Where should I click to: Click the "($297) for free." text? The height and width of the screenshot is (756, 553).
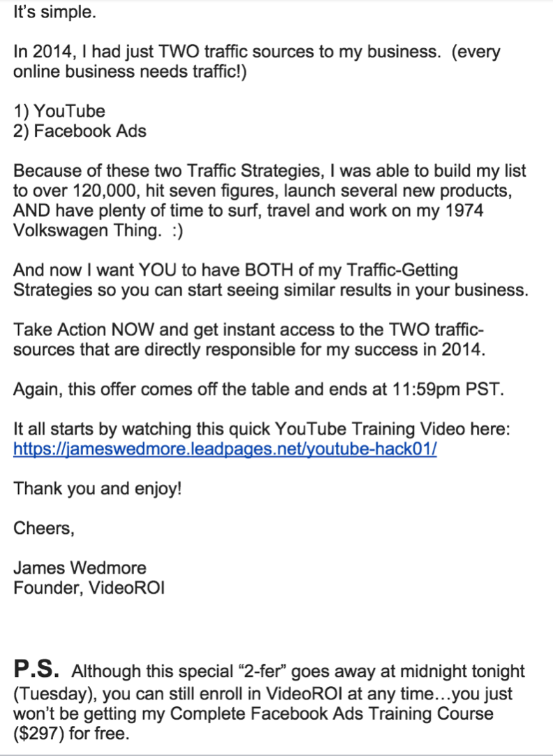[71, 734]
